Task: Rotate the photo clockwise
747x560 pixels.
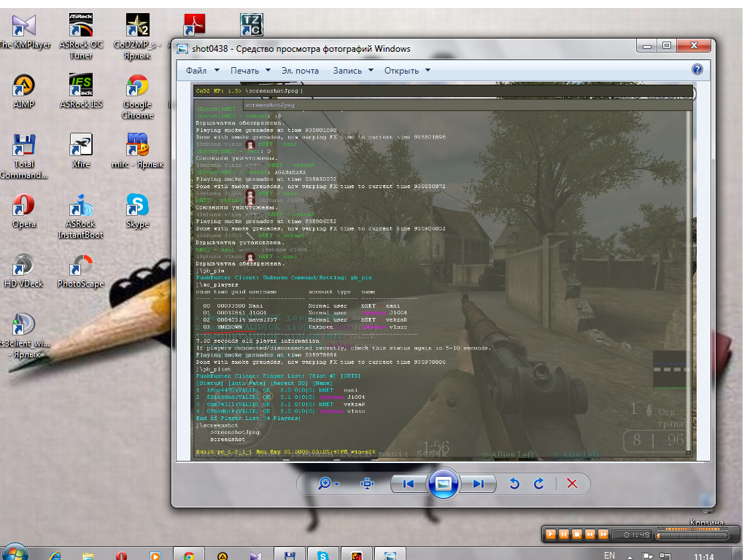Action: pyautogui.click(x=539, y=484)
